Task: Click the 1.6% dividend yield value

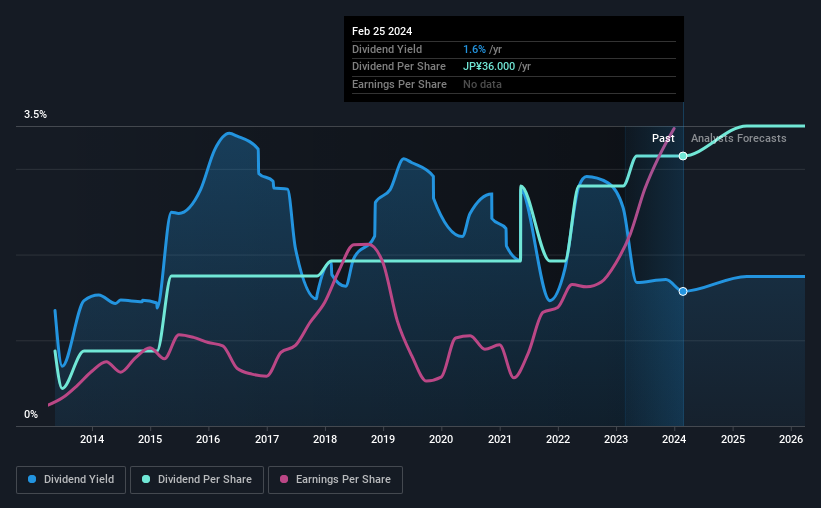Action: (x=474, y=49)
